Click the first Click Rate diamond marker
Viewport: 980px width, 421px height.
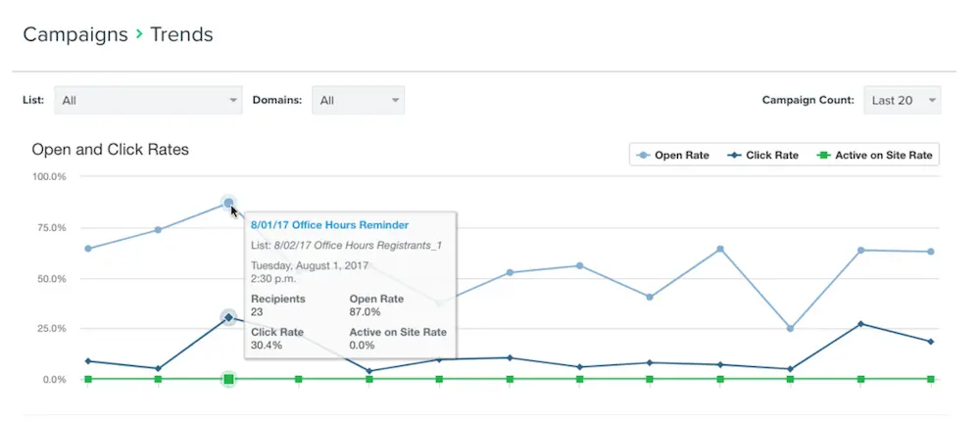tap(88, 361)
